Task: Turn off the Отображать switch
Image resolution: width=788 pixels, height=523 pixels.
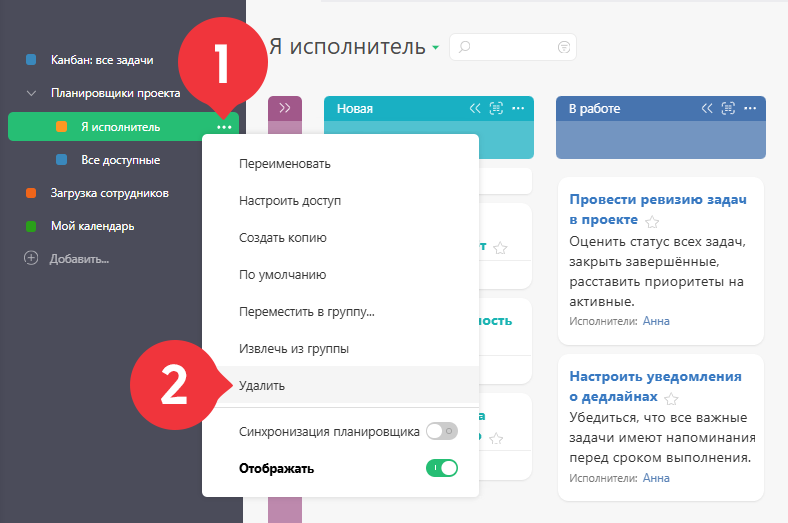Action: tap(442, 468)
